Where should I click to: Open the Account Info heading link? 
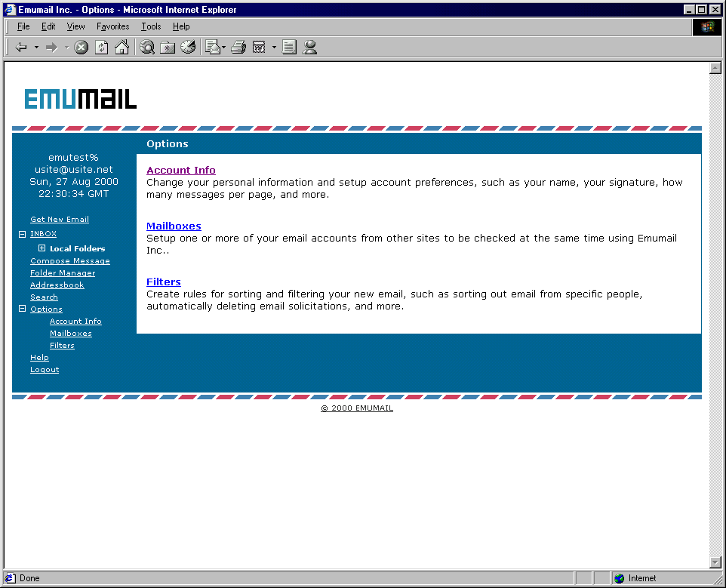[x=181, y=171]
